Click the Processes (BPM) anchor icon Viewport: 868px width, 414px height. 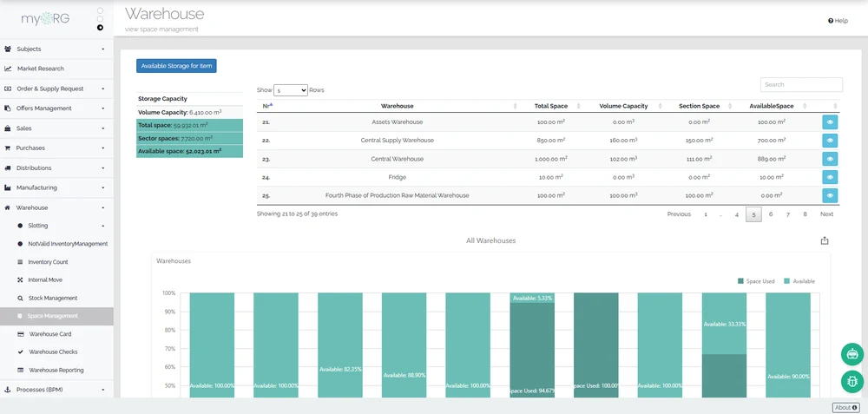(x=8, y=390)
